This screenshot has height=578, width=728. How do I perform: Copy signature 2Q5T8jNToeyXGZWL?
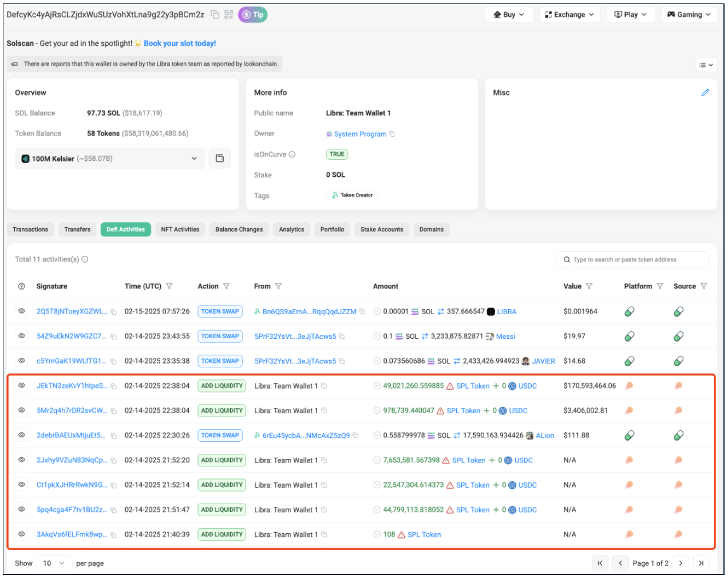(x=113, y=312)
